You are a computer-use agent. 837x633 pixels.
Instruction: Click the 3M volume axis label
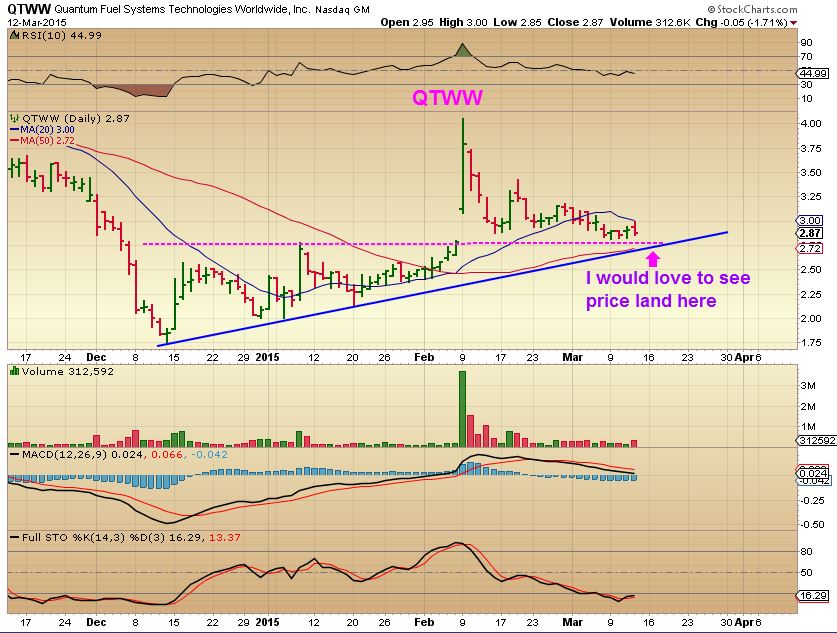click(x=808, y=386)
